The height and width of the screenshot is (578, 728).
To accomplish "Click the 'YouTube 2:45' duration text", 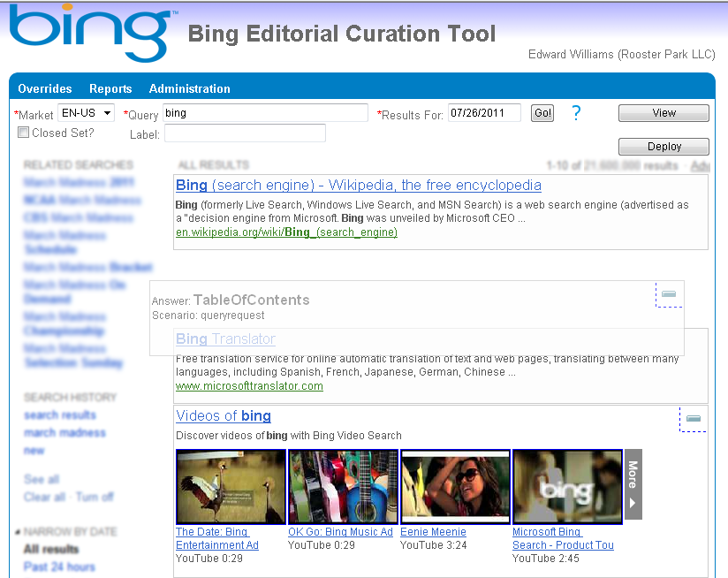I will click(x=545, y=558).
